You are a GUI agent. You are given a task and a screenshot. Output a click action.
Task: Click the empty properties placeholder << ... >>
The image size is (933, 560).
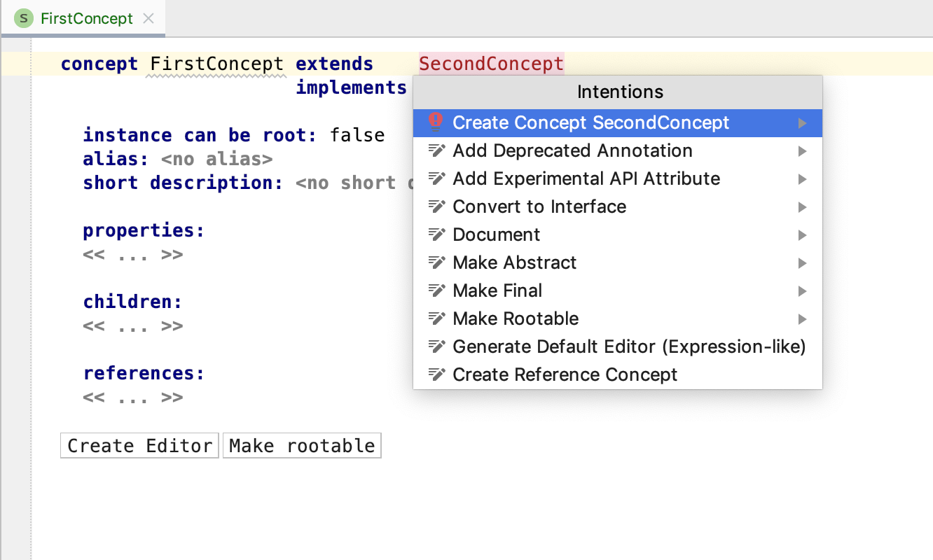[x=133, y=254]
